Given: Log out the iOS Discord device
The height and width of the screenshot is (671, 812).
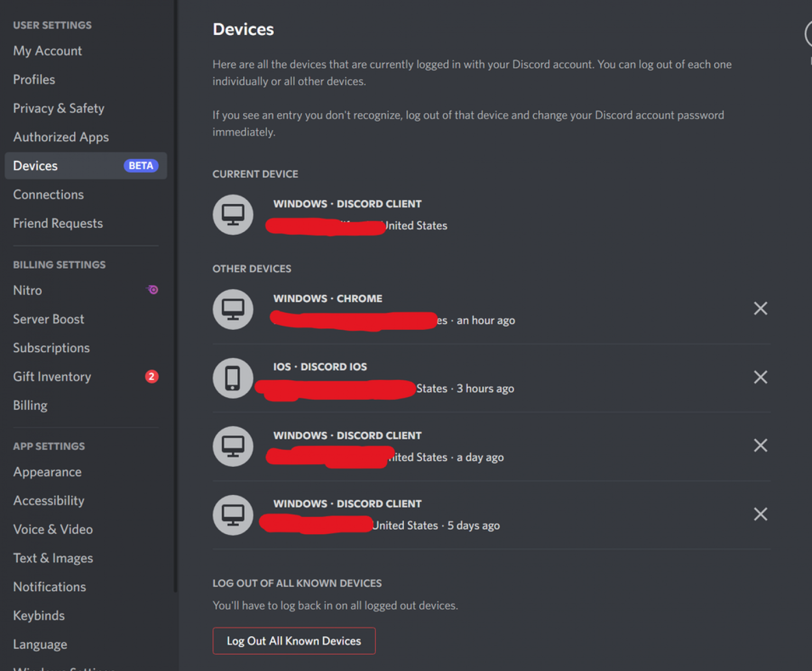Looking at the screenshot, I should (760, 377).
